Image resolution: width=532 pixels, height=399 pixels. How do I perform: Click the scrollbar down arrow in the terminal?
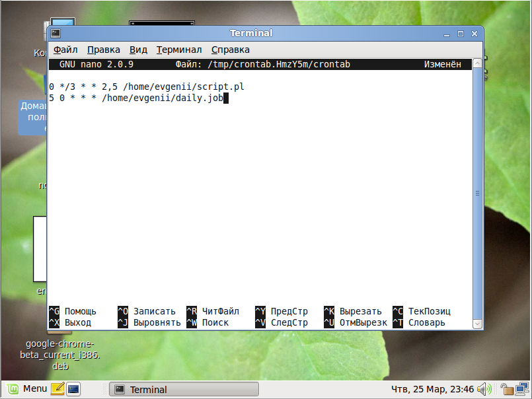click(477, 324)
